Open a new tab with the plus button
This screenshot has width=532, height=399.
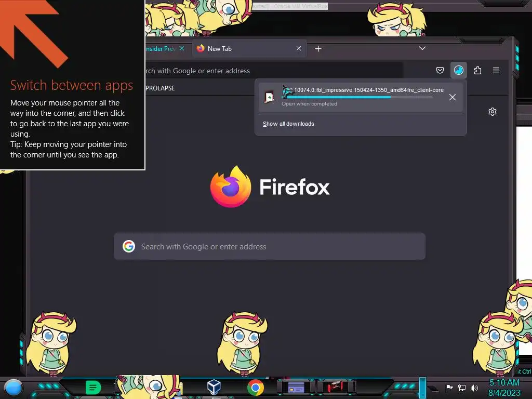[318, 49]
